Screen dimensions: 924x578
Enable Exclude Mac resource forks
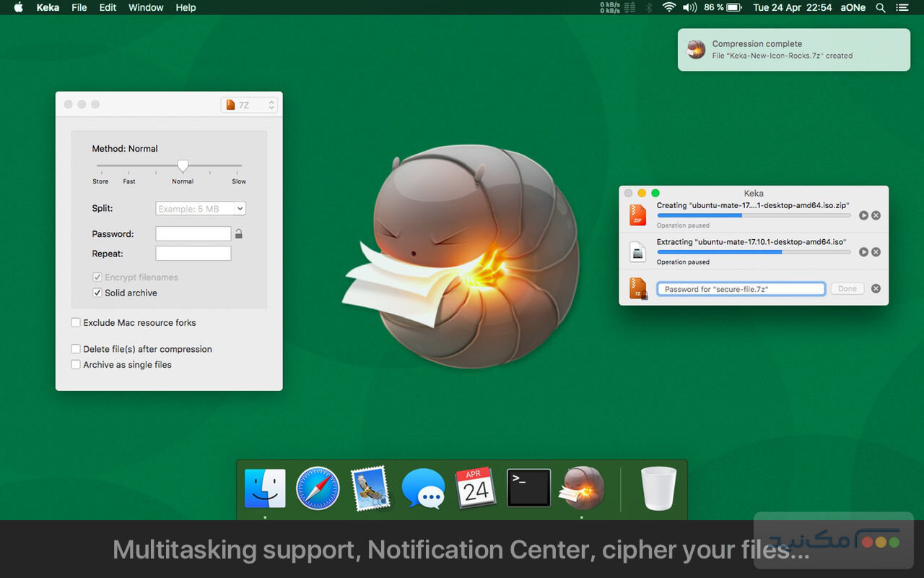coord(76,323)
